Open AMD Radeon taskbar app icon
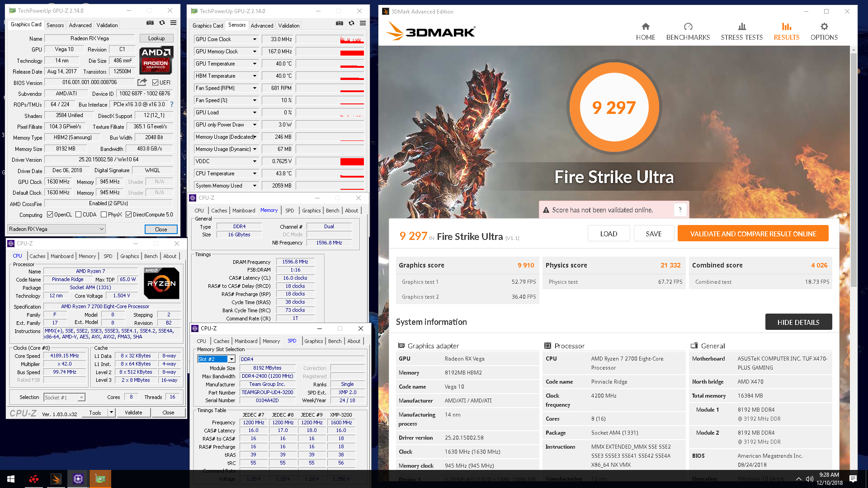This screenshot has height=488, width=868. (34, 479)
